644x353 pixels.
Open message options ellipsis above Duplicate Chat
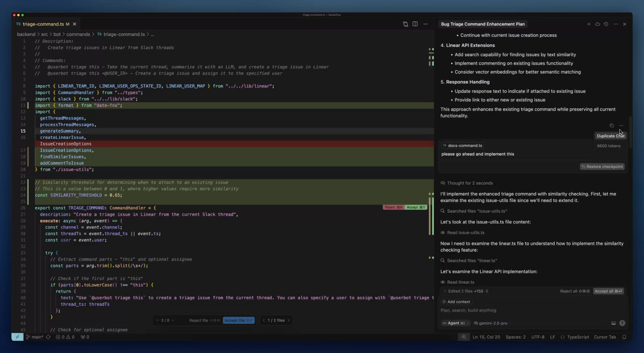[621, 126]
